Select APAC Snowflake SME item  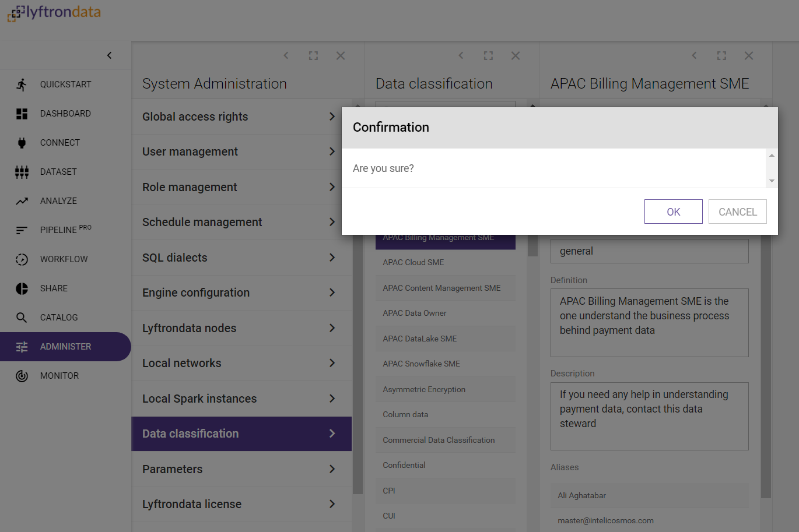(446, 364)
